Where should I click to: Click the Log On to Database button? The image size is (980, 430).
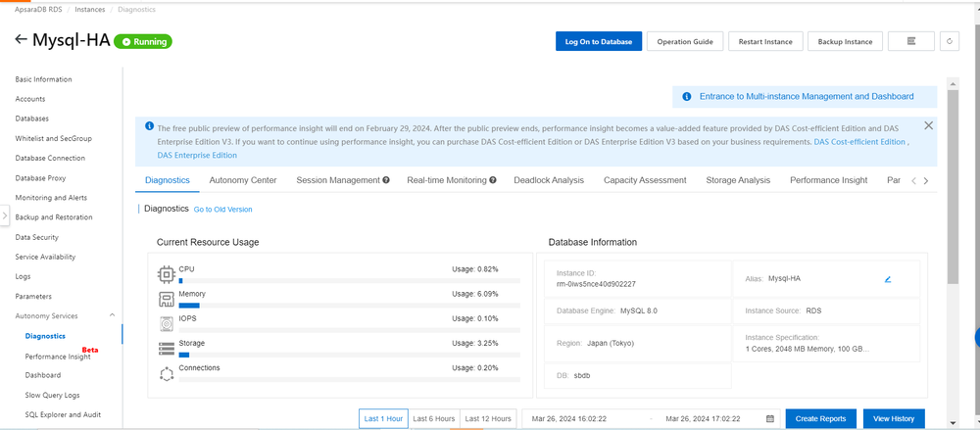point(598,41)
